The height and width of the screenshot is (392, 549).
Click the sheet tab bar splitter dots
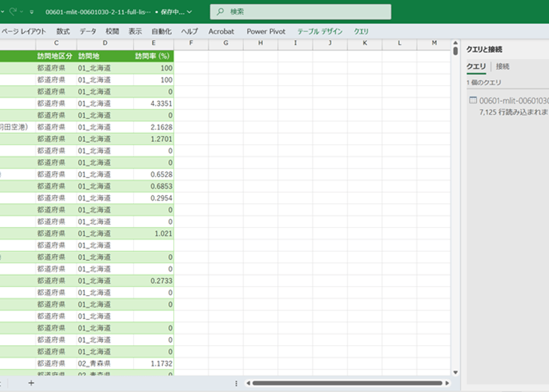pyautogui.click(x=236, y=384)
